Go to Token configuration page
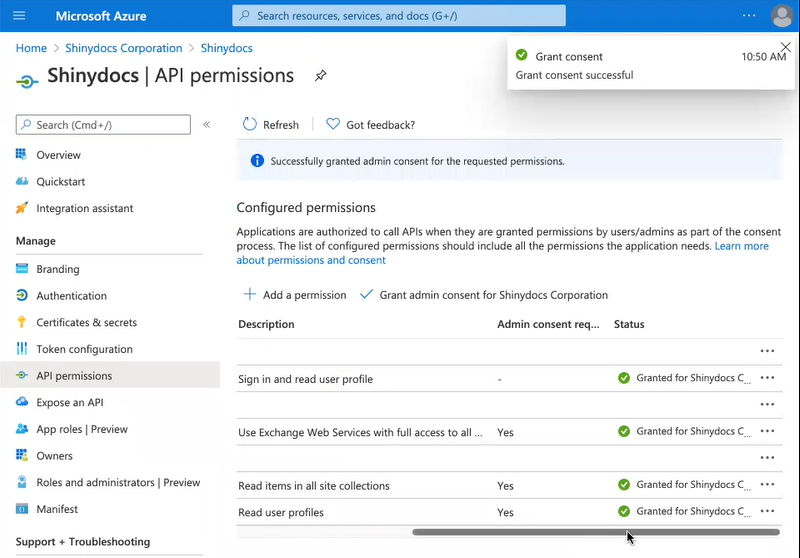This screenshot has height=558, width=800. coord(84,349)
